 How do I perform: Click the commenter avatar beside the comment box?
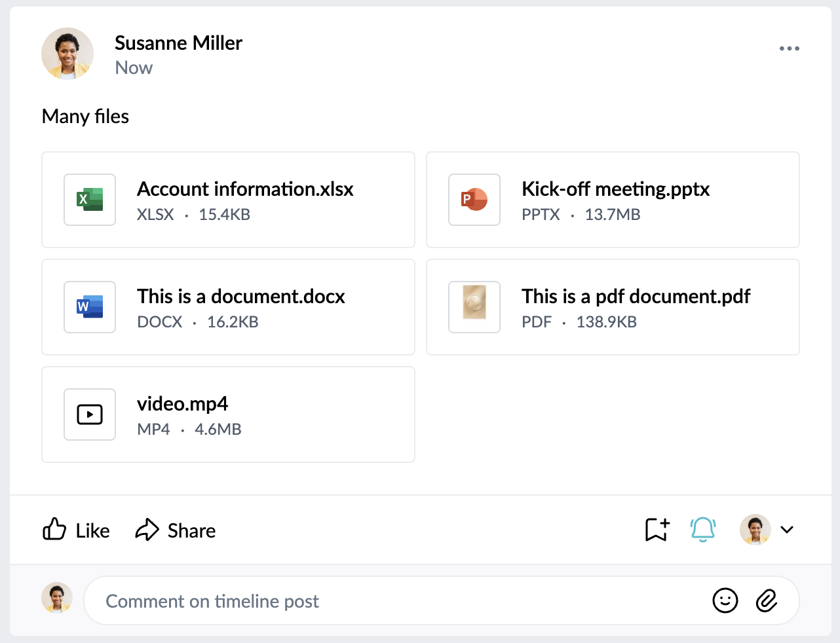pos(57,598)
